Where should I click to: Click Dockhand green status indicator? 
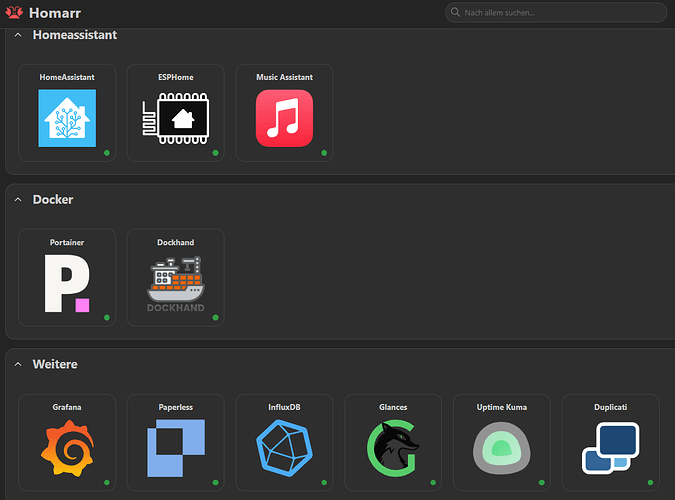pyautogui.click(x=216, y=318)
